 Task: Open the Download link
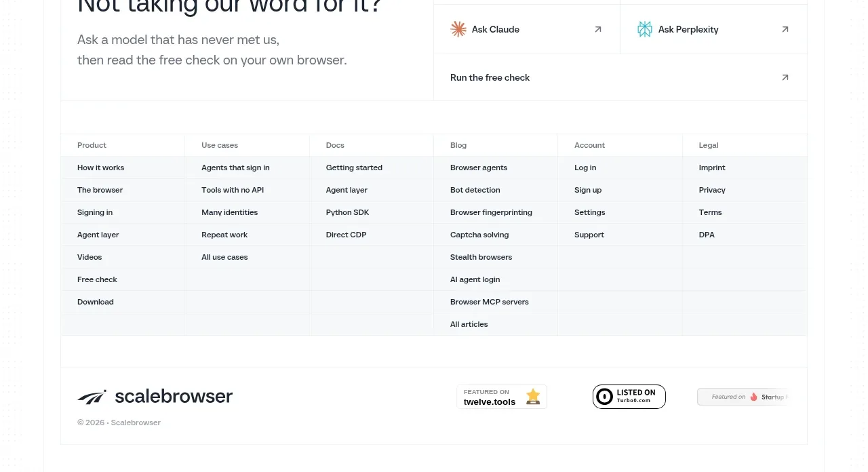pos(96,302)
